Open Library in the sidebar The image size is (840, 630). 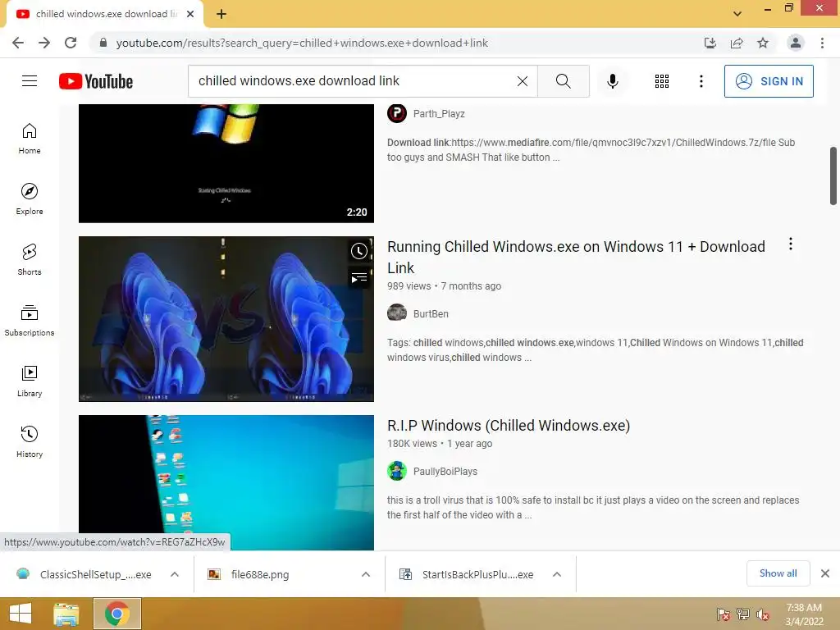[30, 381]
